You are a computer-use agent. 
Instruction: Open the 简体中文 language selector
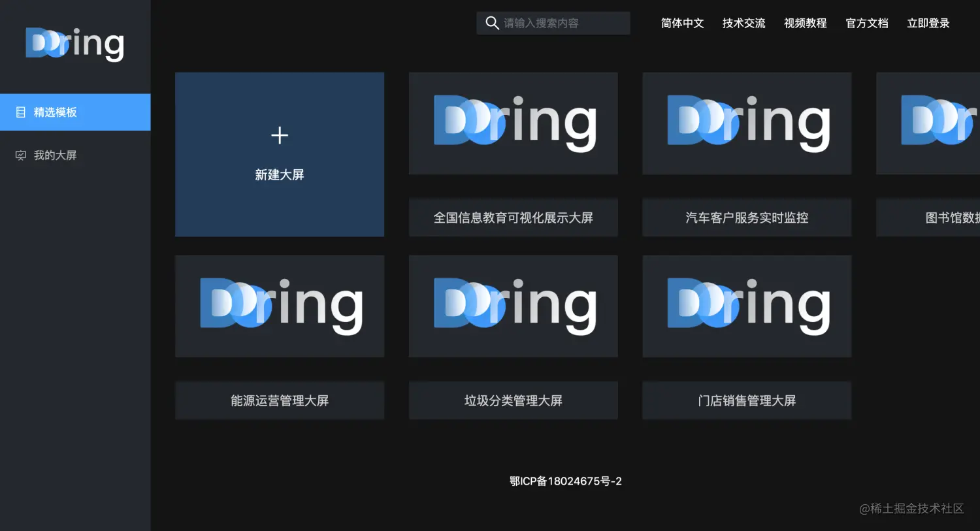pos(681,23)
